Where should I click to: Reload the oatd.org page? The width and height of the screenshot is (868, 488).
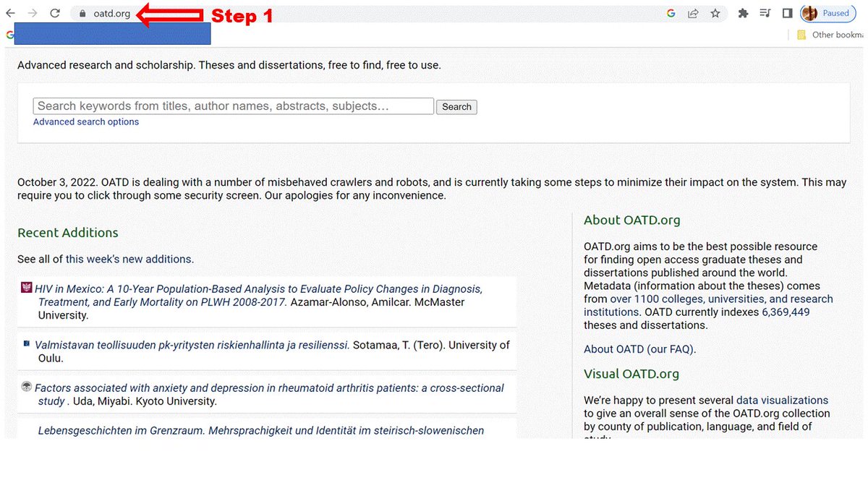[x=55, y=12]
